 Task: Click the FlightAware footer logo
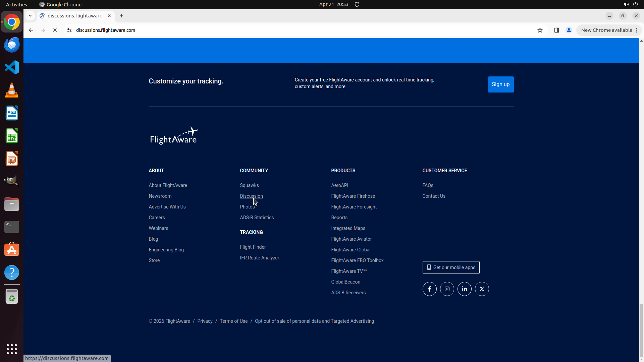point(174,136)
